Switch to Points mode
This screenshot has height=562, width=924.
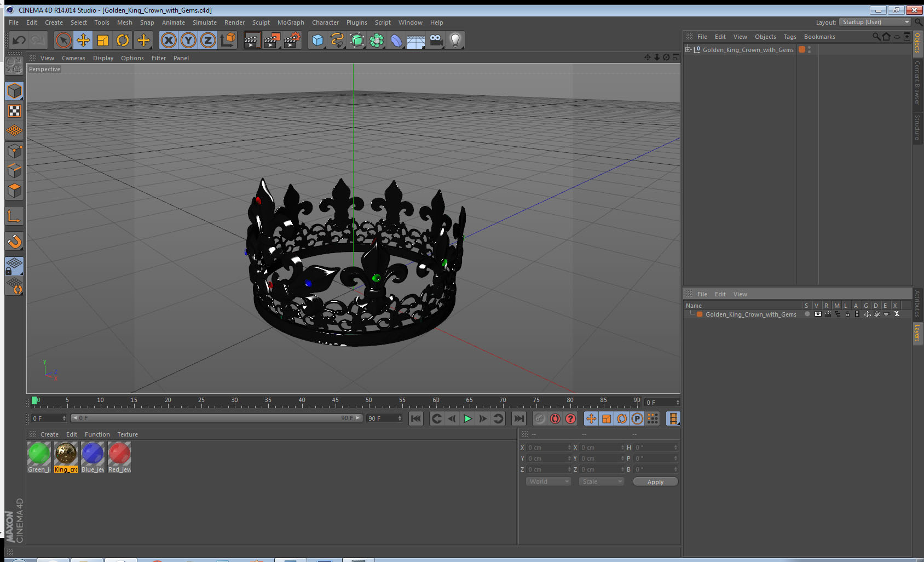coord(14,151)
